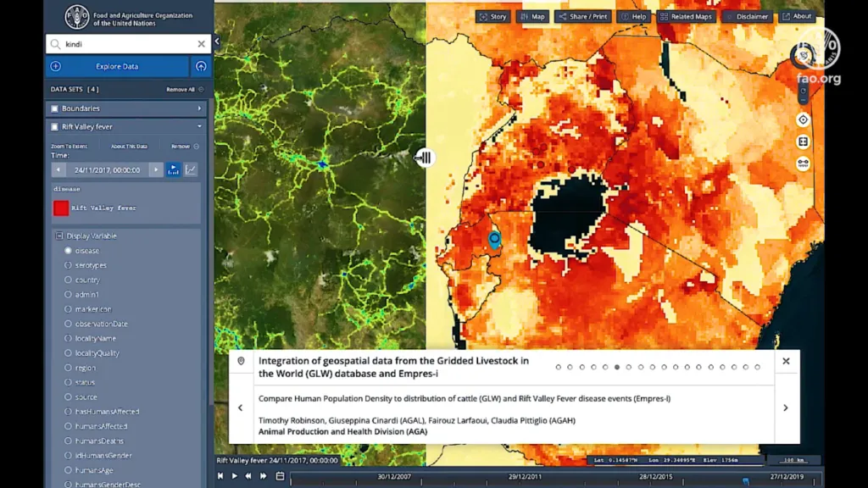Jump to the first story slide dot
This screenshot has height=488, width=868.
pyautogui.click(x=558, y=367)
